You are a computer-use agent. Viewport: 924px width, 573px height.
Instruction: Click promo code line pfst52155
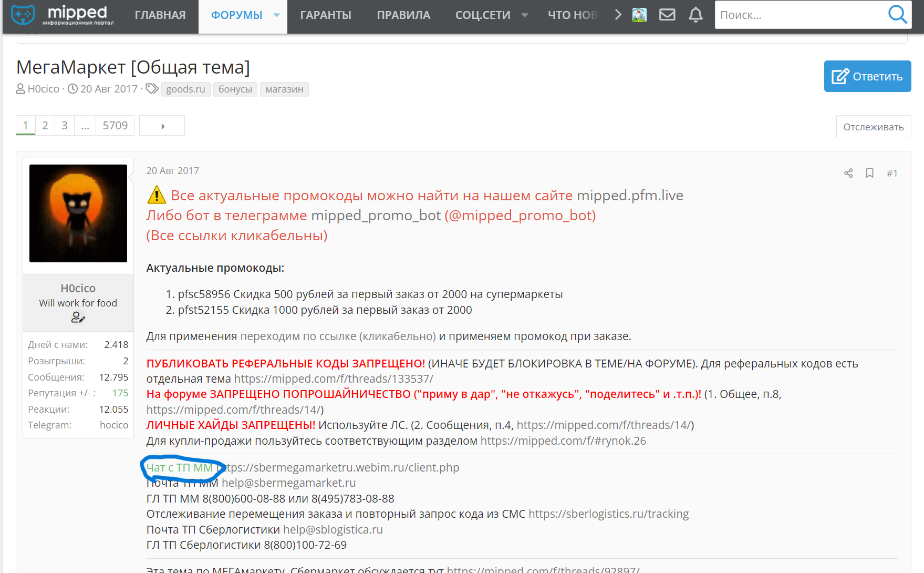coord(325,310)
